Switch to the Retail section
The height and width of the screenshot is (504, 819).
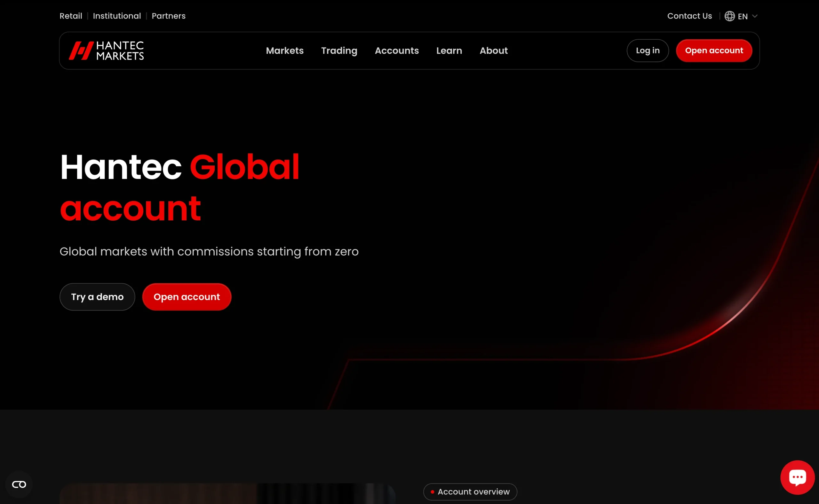(71, 16)
